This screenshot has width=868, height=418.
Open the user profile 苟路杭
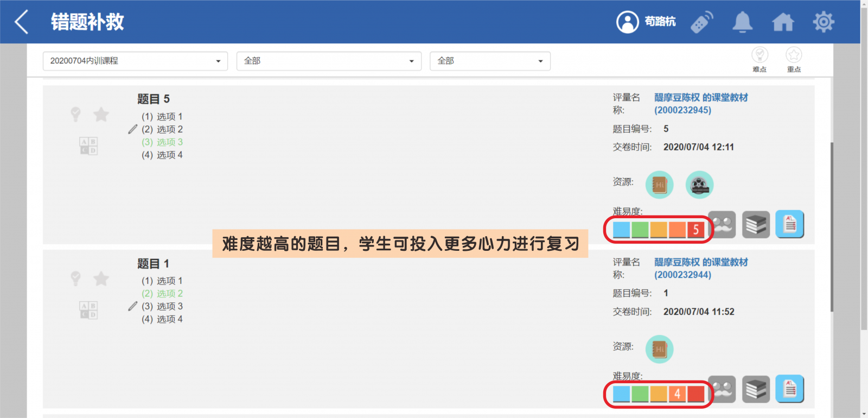coord(646,22)
